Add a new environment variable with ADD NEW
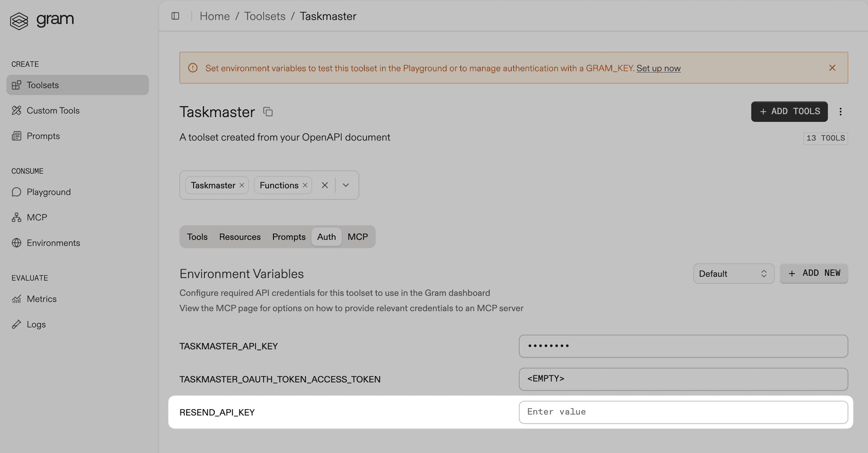 click(814, 274)
